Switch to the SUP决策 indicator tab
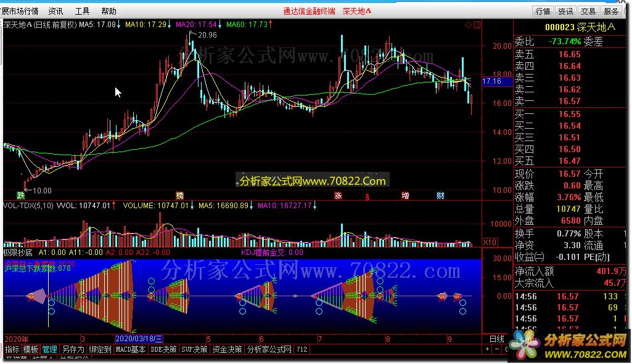 [x=194, y=349]
